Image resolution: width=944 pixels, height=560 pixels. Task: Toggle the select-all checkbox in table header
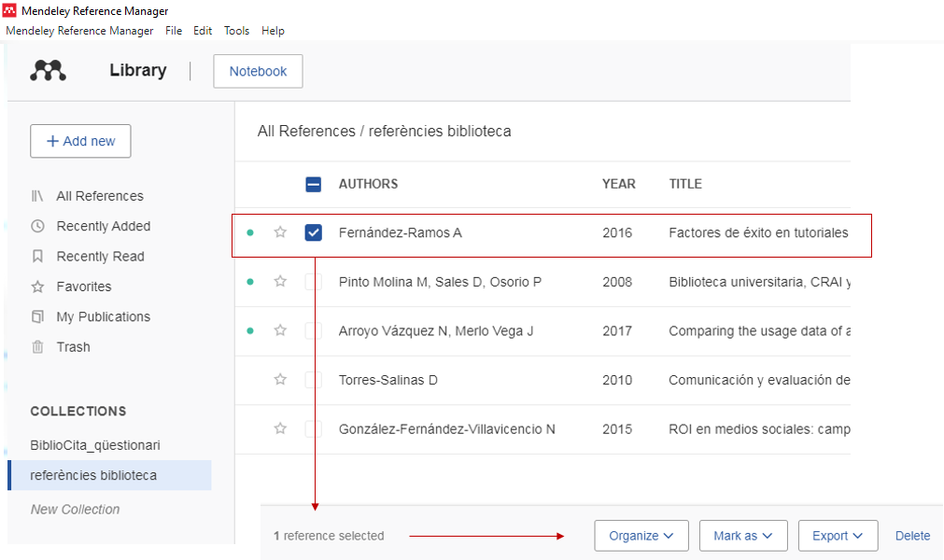pos(313,184)
